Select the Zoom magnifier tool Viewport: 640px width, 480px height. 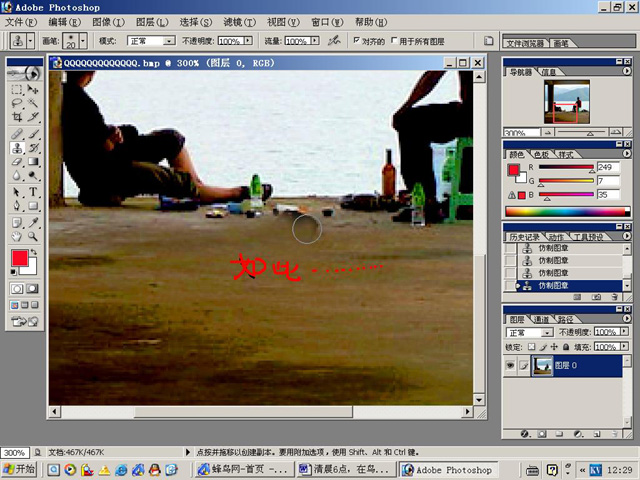coord(33,236)
